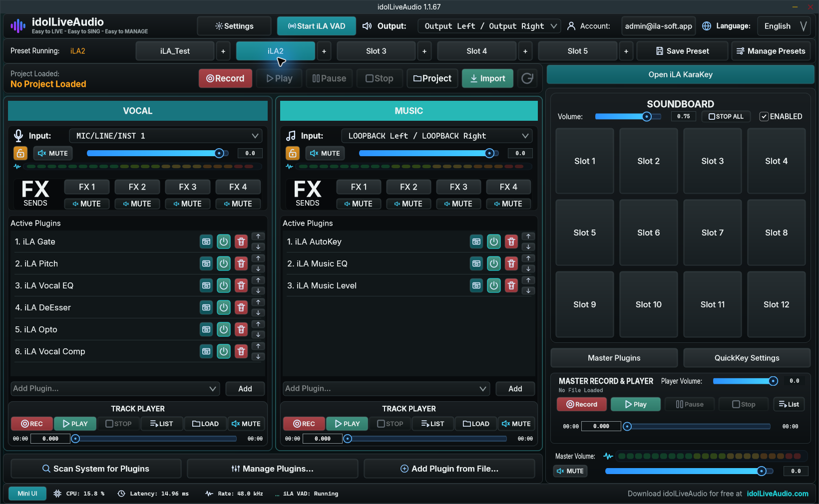
Task: Expand the Vocal Add Plugin dropdown
Action: coord(115,389)
